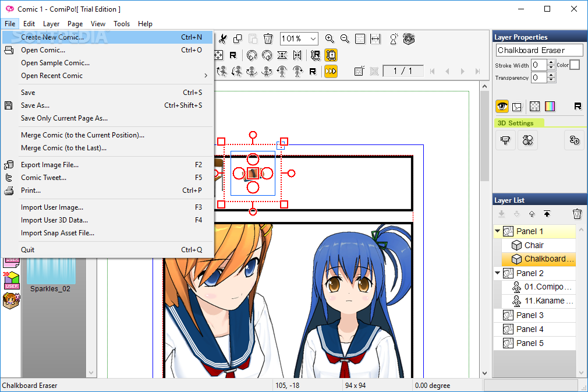Toggle the aspect ratio lock button
This screenshot has width=588, height=392.
tap(331, 55)
